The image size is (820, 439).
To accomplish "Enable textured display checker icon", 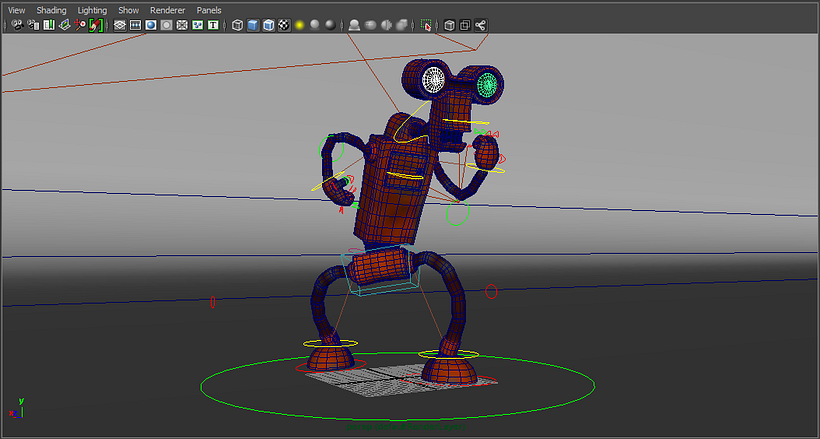I will 284,25.
